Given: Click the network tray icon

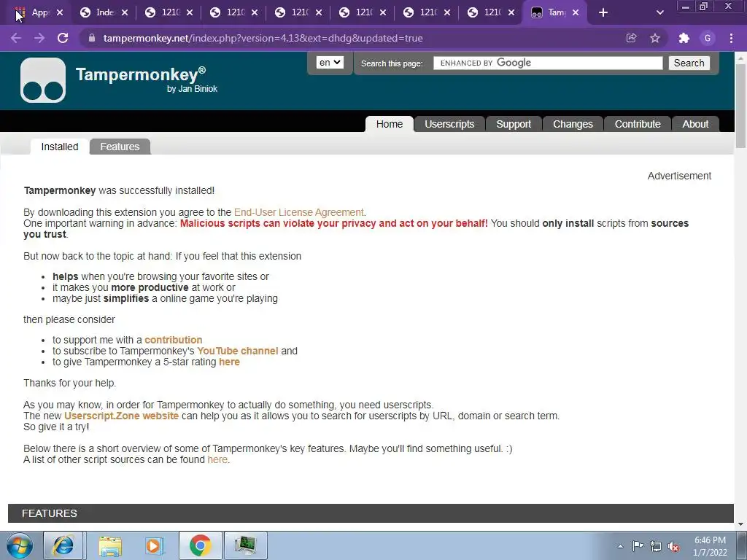Looking at the screenshot, I should [x=656, y=546].
